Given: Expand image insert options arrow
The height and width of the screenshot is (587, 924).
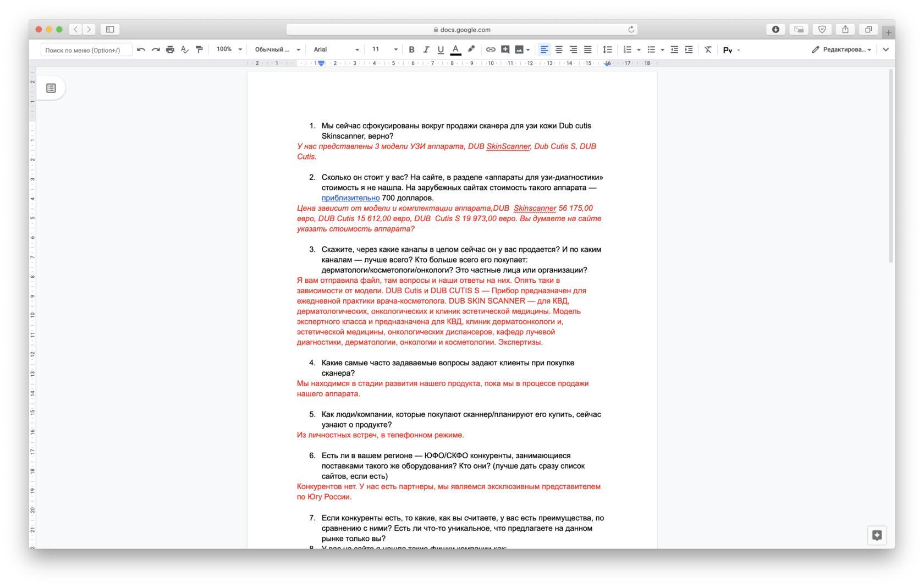Looking at the screenshot, I should tap(528, 50).
